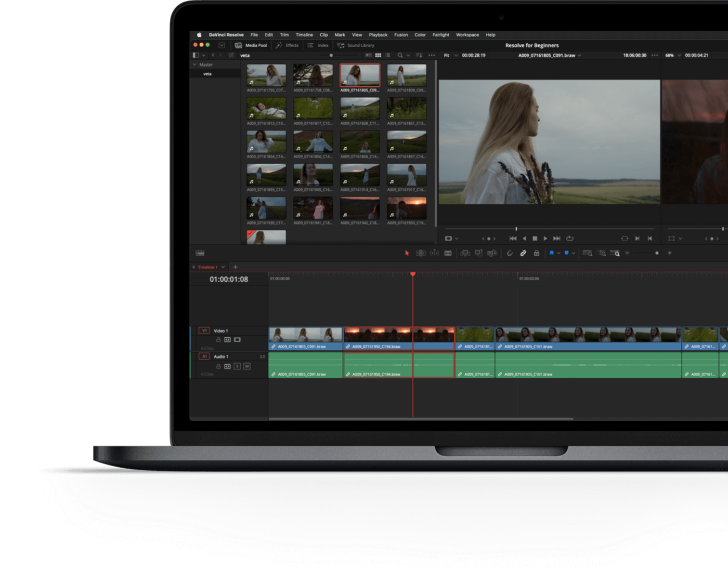Open the Index panel button
The width and height of the screenshot is (728, 568).
pos(318,45)
